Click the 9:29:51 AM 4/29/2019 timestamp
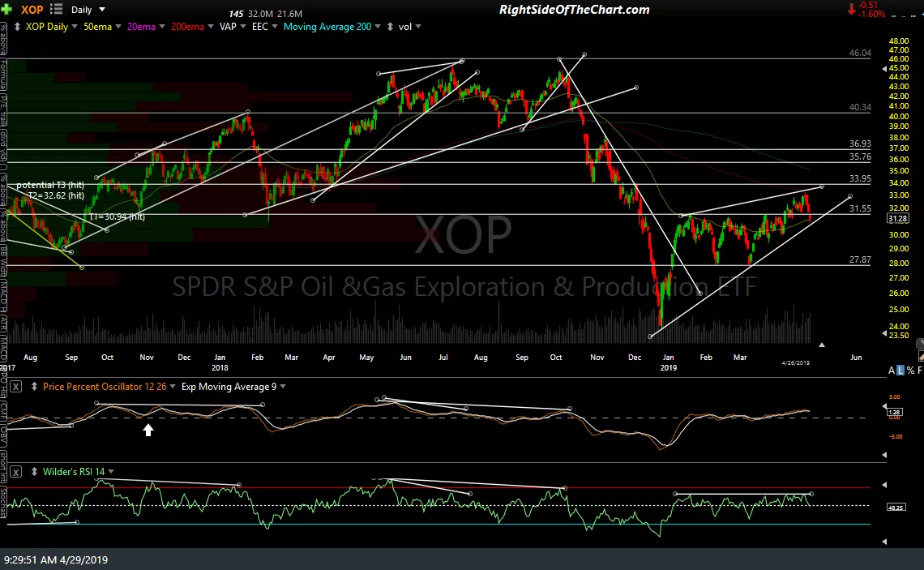 point(56,559)
